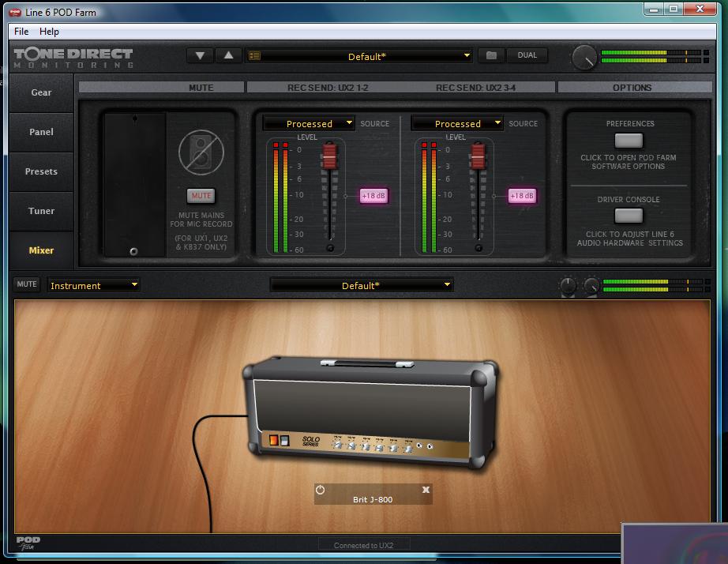Click the POD Farm logo in bottom corner
Screen dimensions: 728x564
[28, 543]
